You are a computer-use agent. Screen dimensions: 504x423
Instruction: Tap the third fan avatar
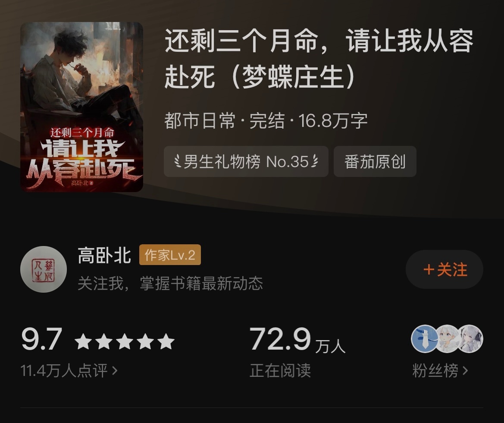click(x=470, y=339)
